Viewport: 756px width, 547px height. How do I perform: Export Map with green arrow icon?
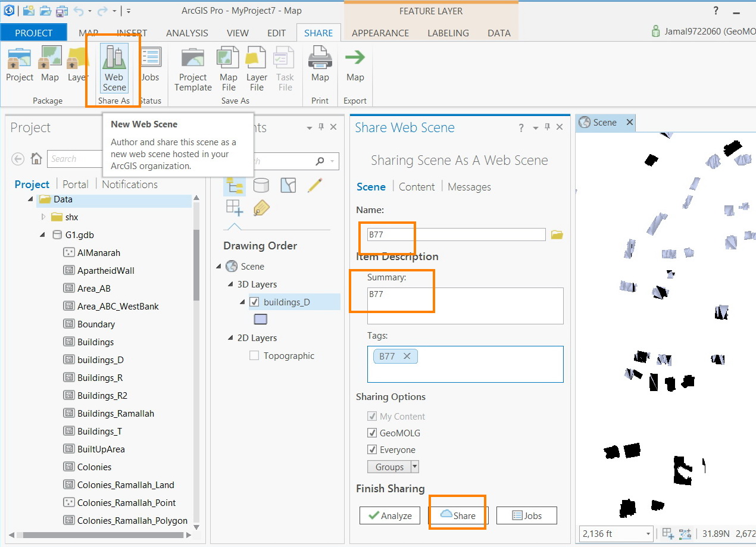pyautogui.click(x=355, y=64)
